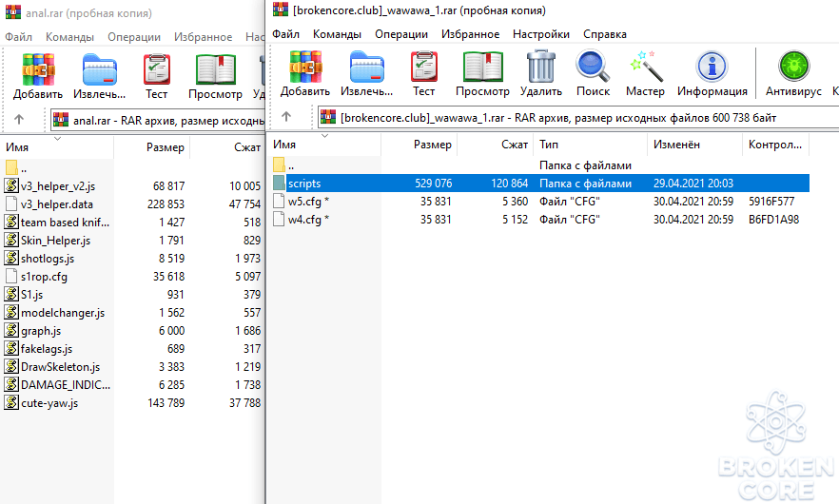The width and height of the screenshot is (839, 504).
Task: Open Команды menu in anal.rar window
Action: pyautogui.click(x=69, y=37)
